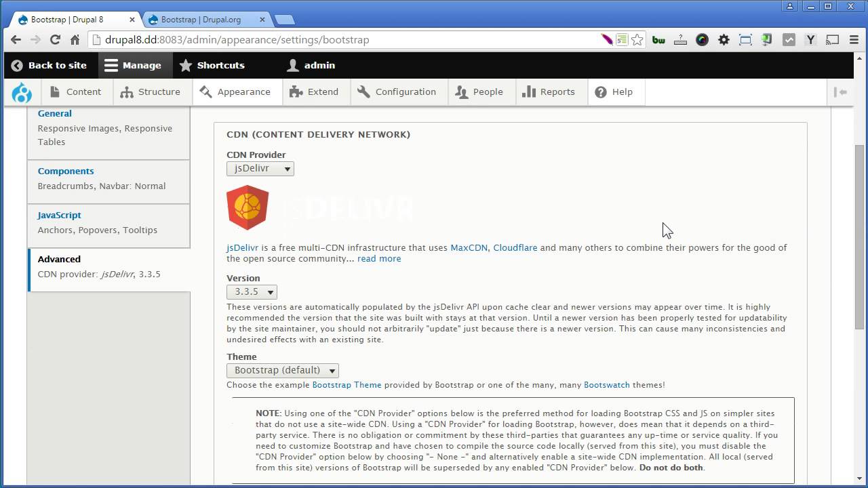Open the color wheel lens extension

click(702, 40)
